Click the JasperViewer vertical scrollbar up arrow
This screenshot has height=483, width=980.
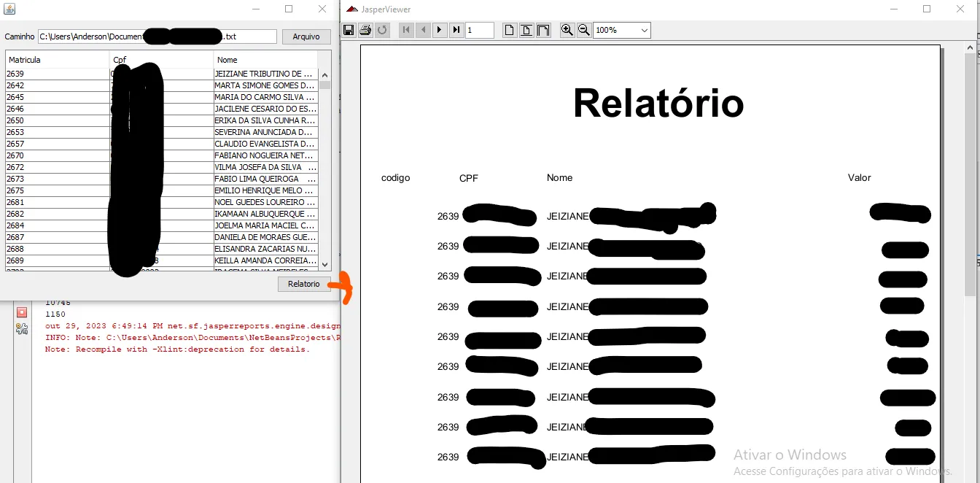pos(971,48)
